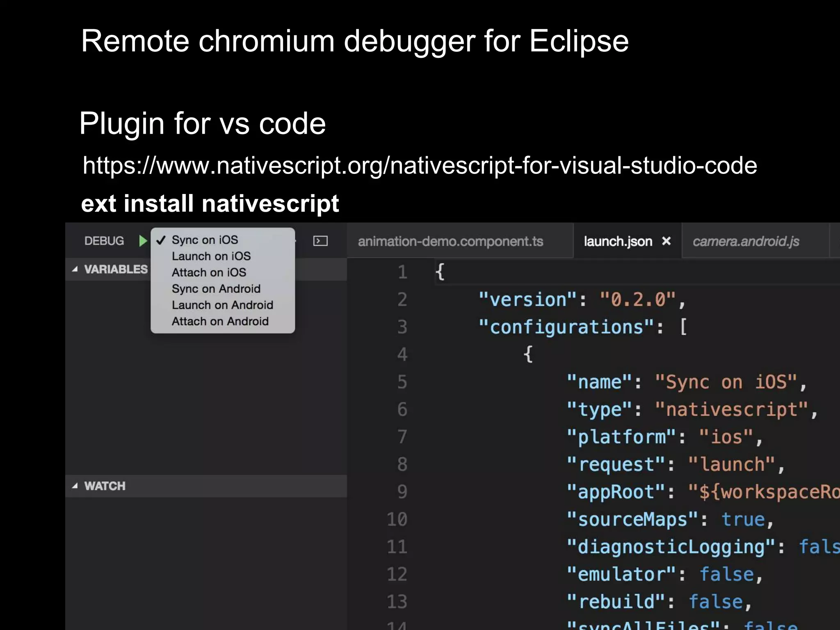Screen dimensions: 840x630
Task: Click line number 10 in the gutter
Action: 397,520
